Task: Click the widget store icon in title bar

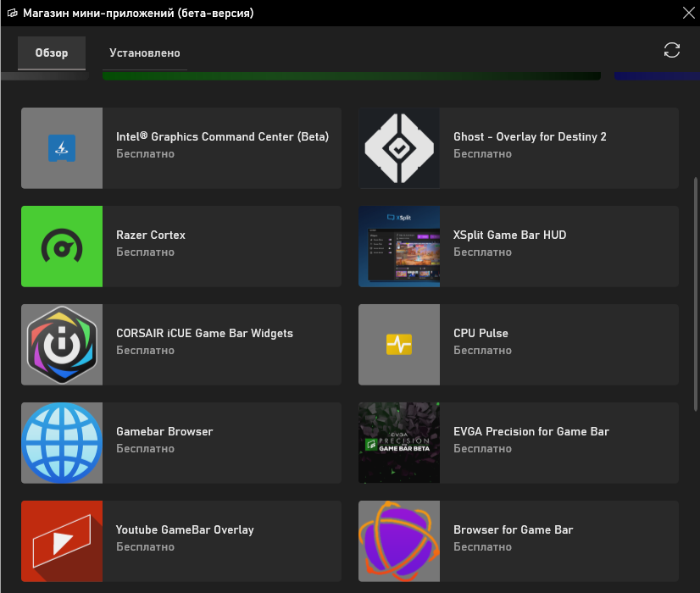Action: coord(13,13)
